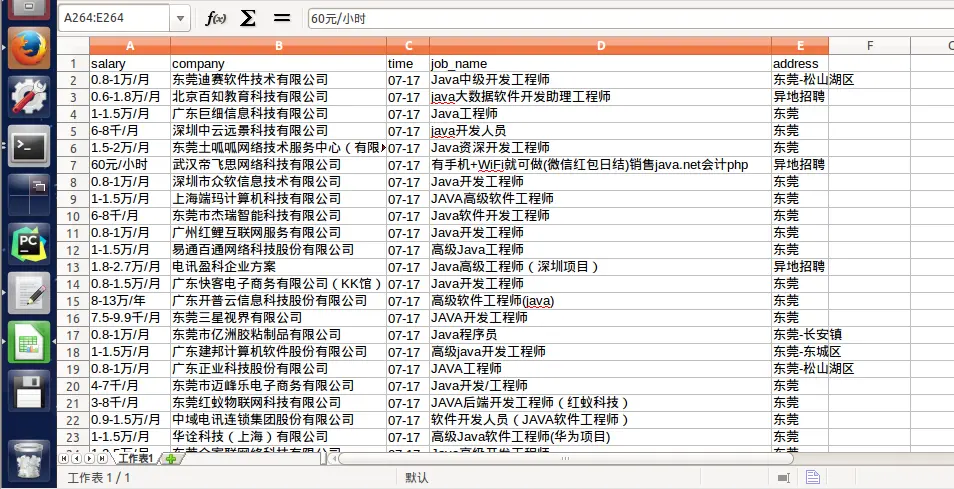Select column D header
This screenshot has width=954, height=489.
[x=601, y=46]
